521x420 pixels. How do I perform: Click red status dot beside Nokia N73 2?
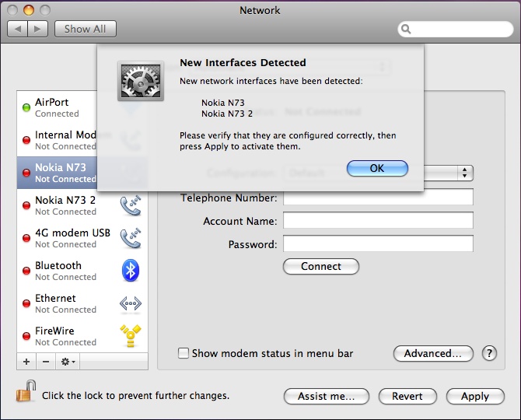pos(26,205)
